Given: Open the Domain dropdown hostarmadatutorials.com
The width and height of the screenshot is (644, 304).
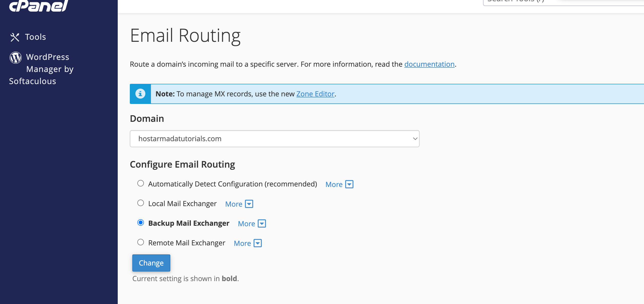Looking at the screenshot, I should point(275,139).
